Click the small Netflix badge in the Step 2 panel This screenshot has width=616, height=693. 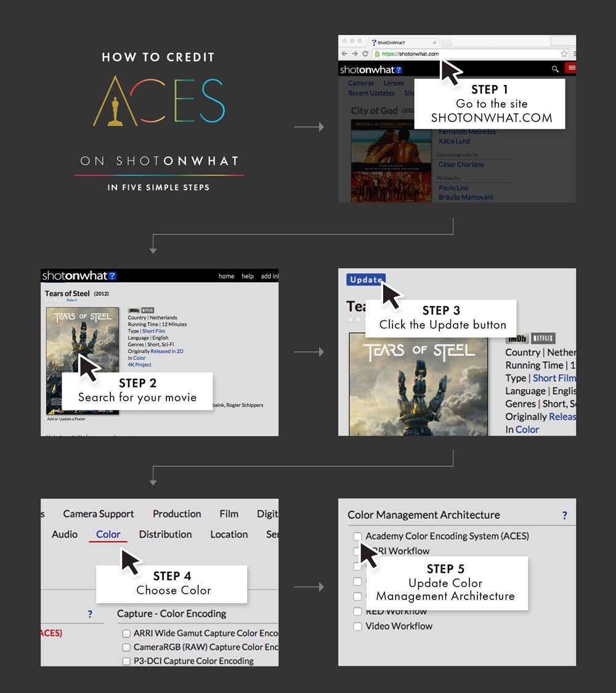coord(148,310)
